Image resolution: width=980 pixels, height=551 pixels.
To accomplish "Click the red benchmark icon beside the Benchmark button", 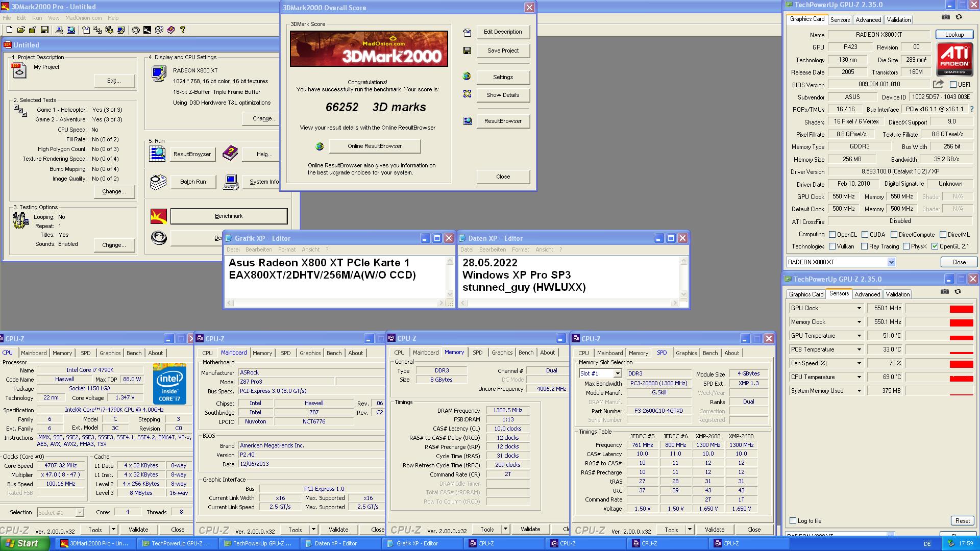I will coord(159,216).
